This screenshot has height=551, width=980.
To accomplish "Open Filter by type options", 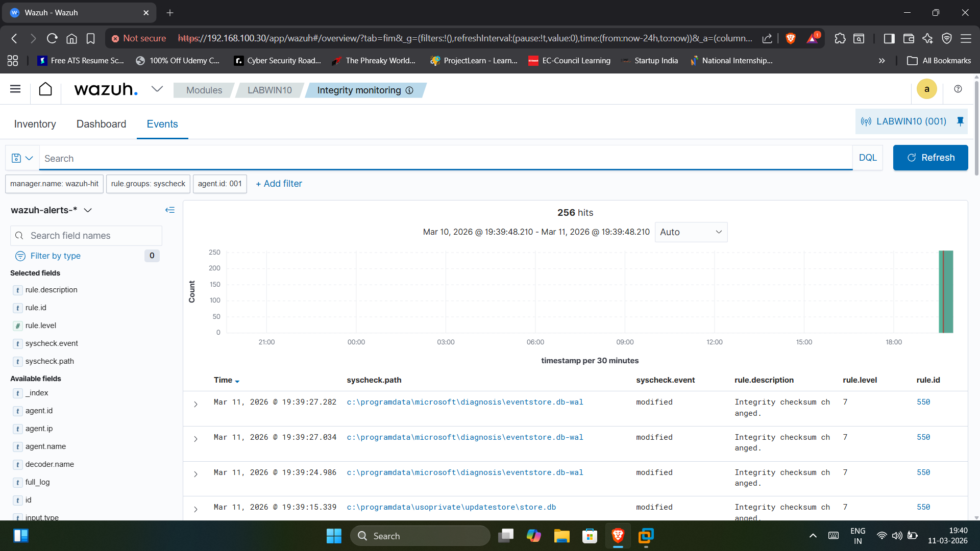I will (55, 256).
